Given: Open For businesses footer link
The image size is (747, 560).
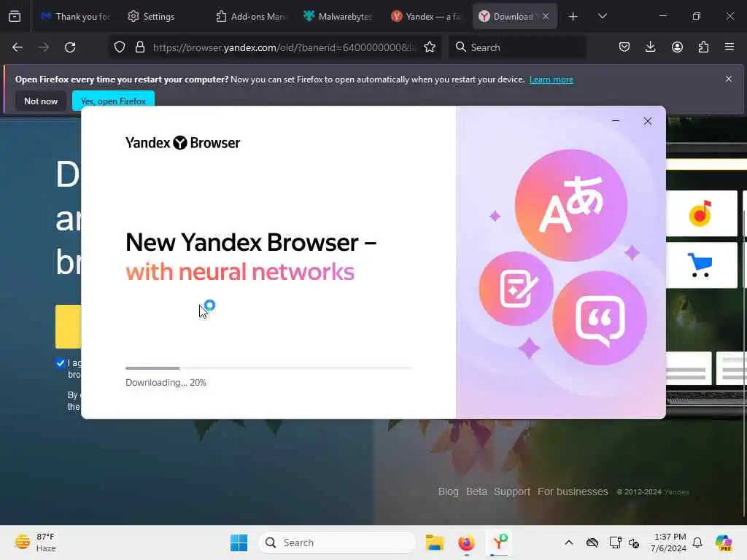Looking at the screenshot, I should click(573, 491).
